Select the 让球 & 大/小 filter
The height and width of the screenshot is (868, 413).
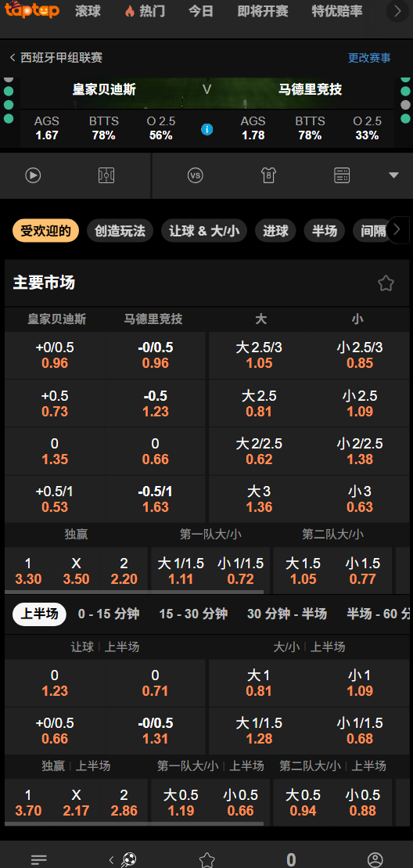[x=204, y=231]
